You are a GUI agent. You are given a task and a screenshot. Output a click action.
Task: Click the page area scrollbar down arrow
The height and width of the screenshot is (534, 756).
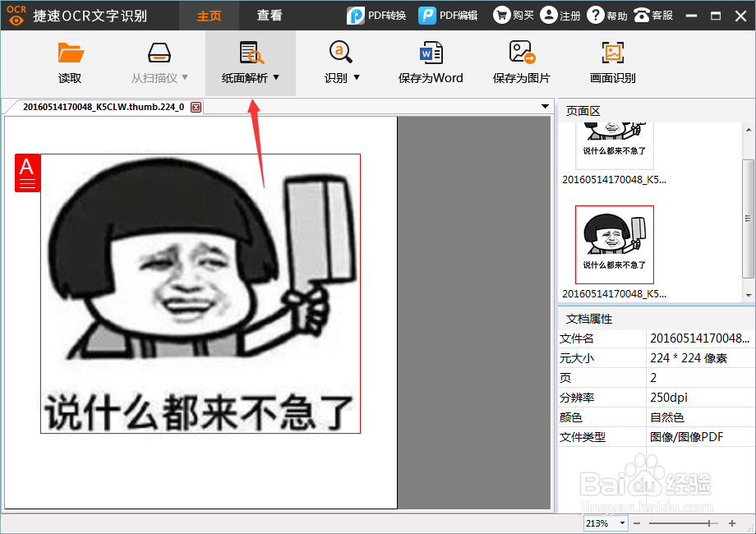tap(749, 296)
